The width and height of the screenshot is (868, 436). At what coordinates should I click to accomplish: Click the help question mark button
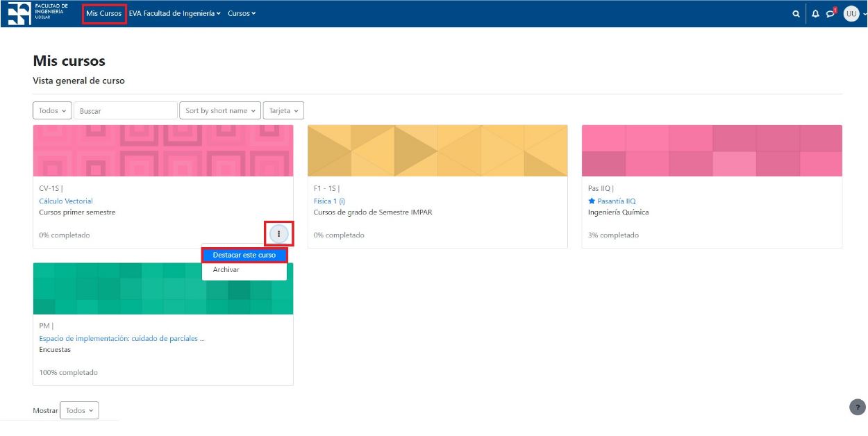tap(858, 408)
